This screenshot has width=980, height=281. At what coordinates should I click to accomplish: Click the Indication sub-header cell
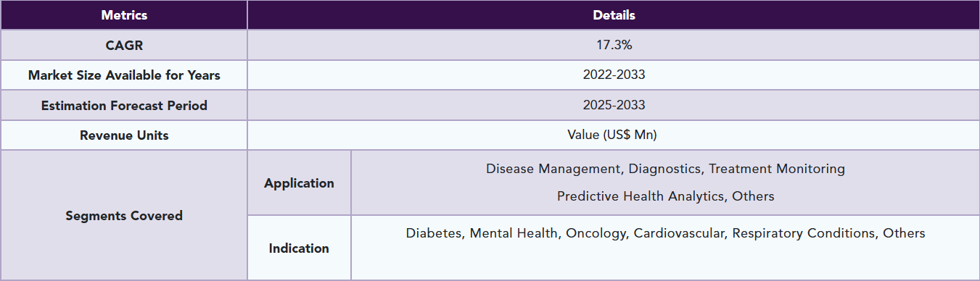(x=299, y=248)
